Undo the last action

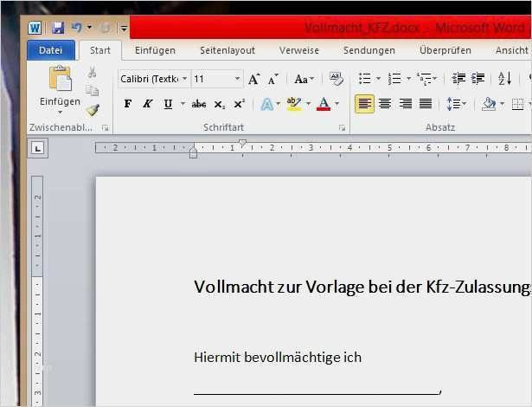pos(77,27)
